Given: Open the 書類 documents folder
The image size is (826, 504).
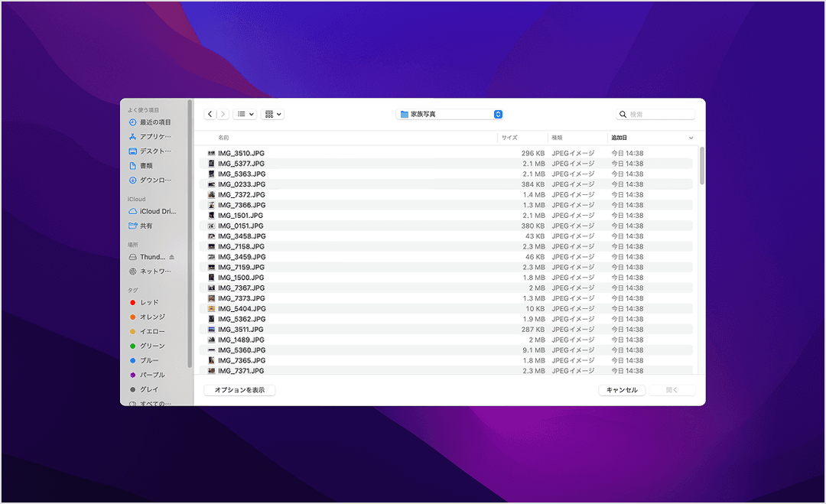Looking at the screenshot, I should [146, 166].
